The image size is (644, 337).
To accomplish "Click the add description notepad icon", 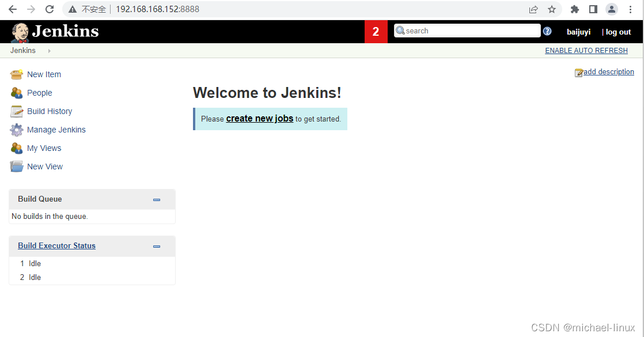I will (x=579, y=73).
